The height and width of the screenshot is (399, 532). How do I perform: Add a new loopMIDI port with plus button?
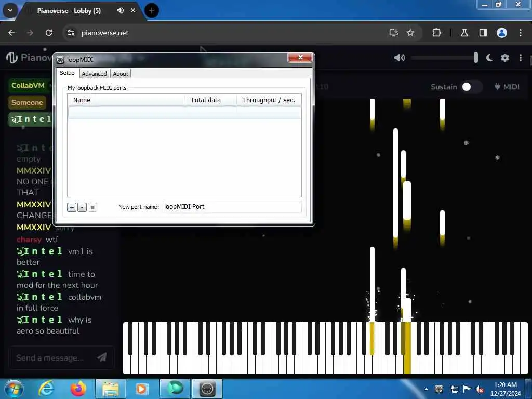pos(72,207)
